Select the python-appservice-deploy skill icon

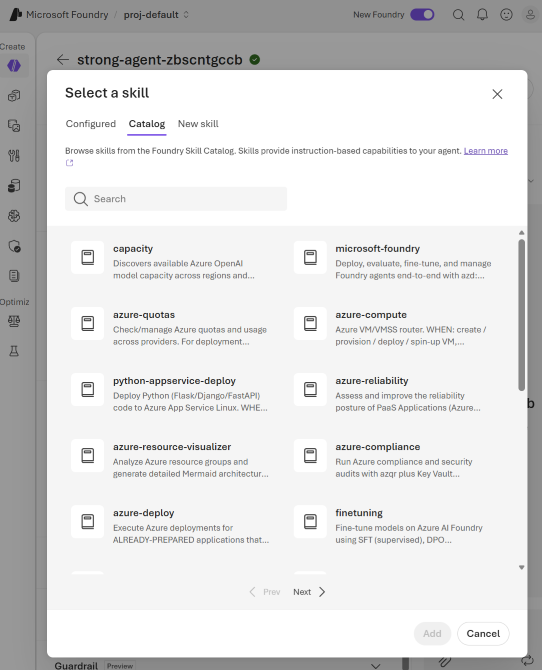[88, 389]
